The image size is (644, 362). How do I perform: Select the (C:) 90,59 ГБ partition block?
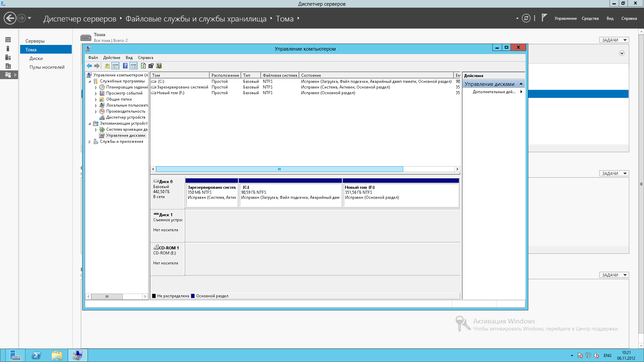(x=290, y=193)
